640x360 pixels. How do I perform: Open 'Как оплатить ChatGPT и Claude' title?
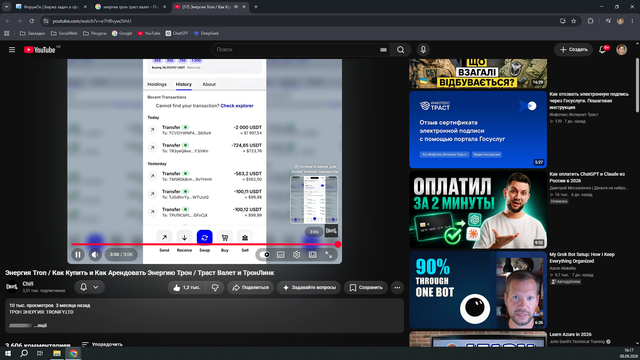tap(587, 177)
